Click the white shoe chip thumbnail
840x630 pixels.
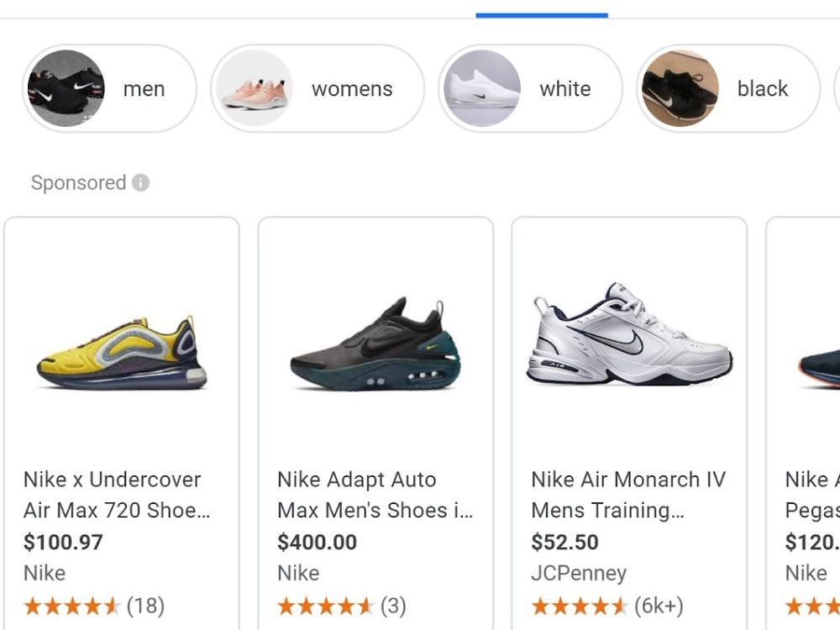pos(482,88)
